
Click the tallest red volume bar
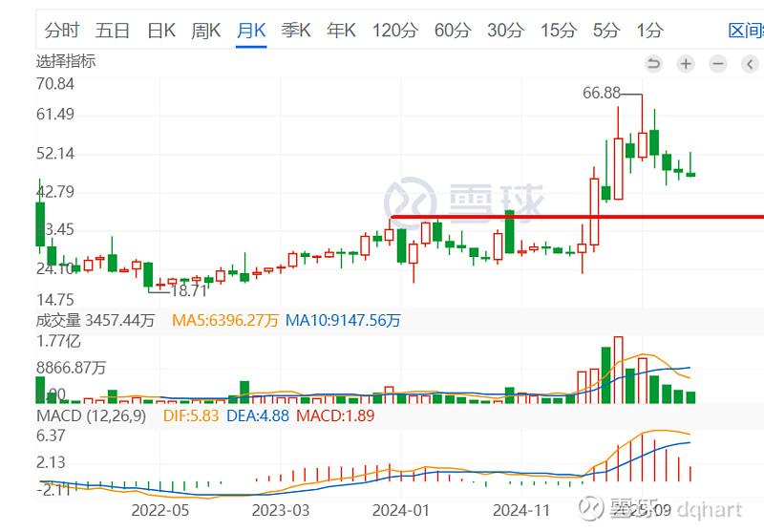(618, 370)
